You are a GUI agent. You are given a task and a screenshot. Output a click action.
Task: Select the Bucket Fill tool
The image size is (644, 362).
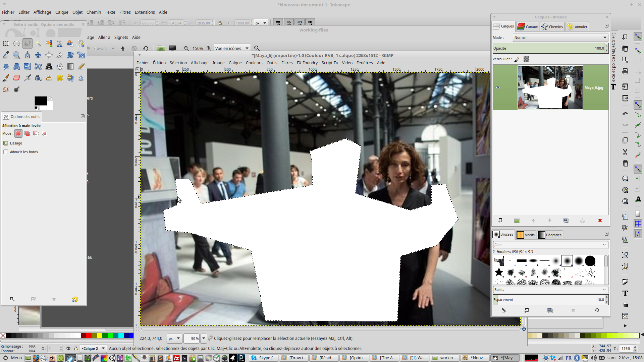pyautogui.click(x=60, y=66)
